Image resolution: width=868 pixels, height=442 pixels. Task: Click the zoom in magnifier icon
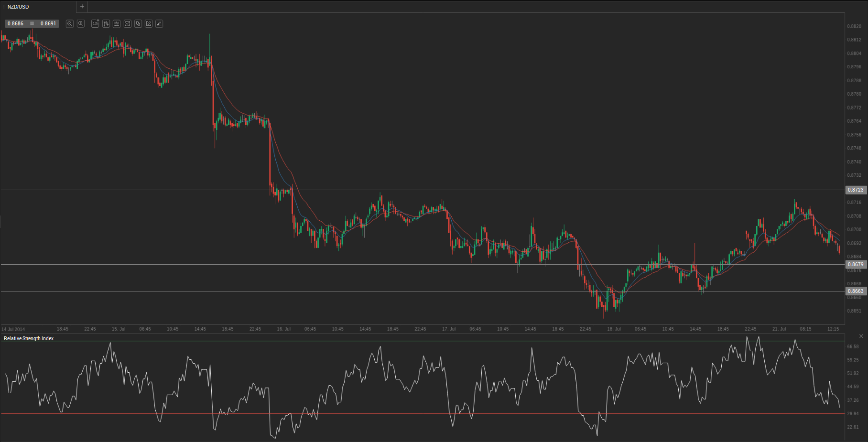tap(81, 24)
